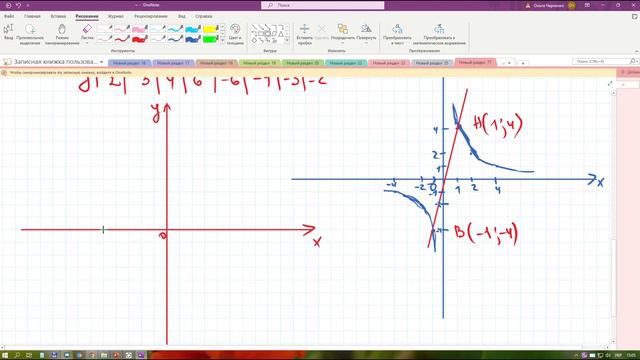Select the Type (Ввод) cursor tool

(8, 32)
